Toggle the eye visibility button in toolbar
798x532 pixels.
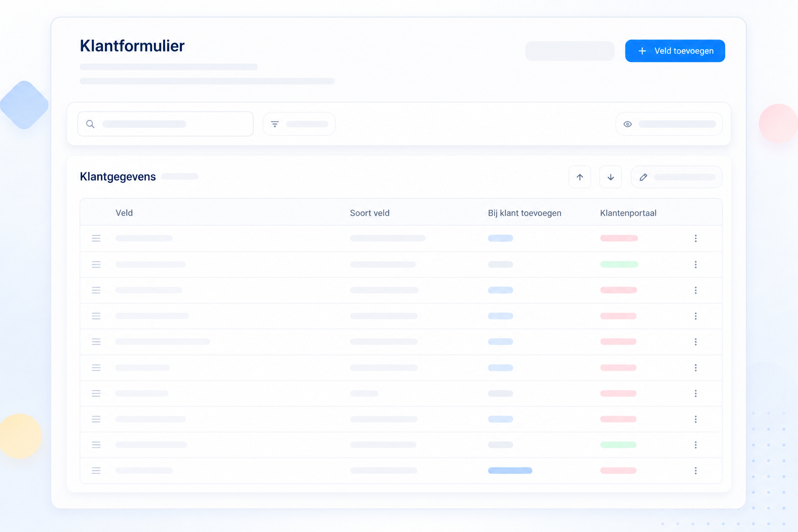click(669, 124)
